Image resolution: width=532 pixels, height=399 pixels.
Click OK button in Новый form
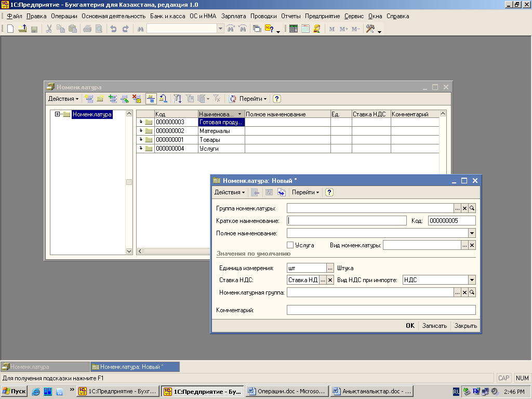pos(410,326)
